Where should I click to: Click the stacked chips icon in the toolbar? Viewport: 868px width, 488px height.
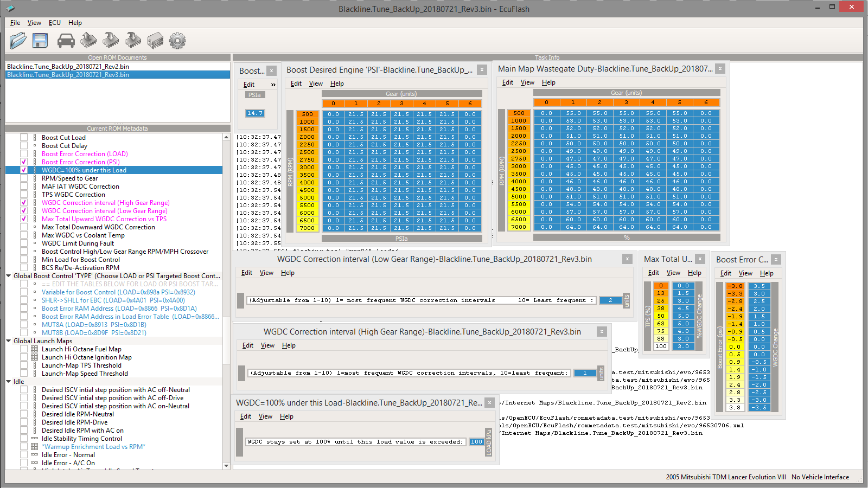pyautogui.click(x=155, y=41)
